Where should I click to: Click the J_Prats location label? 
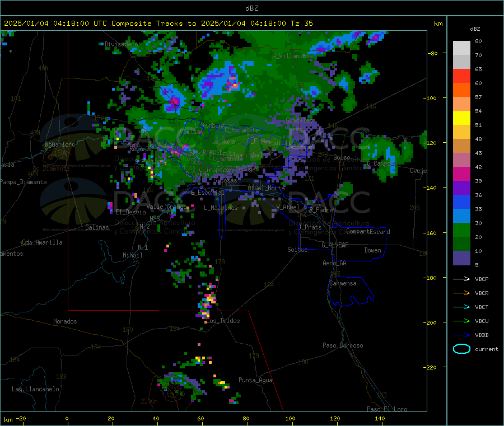pyautogui.click(x=310, y=227)
